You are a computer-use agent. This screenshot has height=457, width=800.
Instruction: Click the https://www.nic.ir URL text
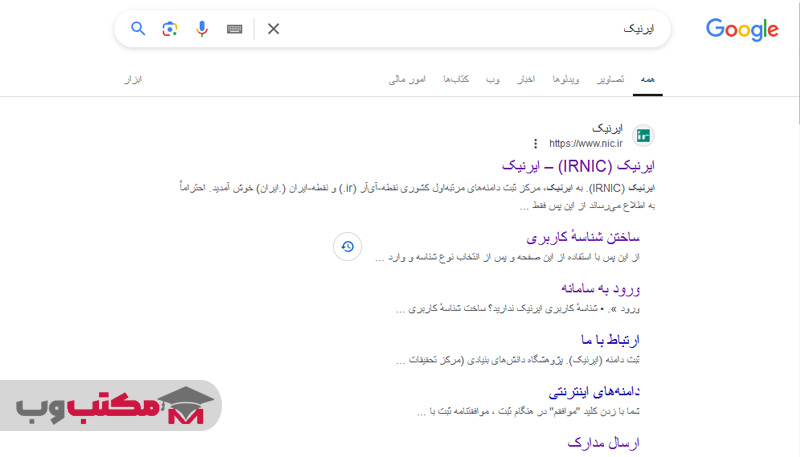[586, 143]
